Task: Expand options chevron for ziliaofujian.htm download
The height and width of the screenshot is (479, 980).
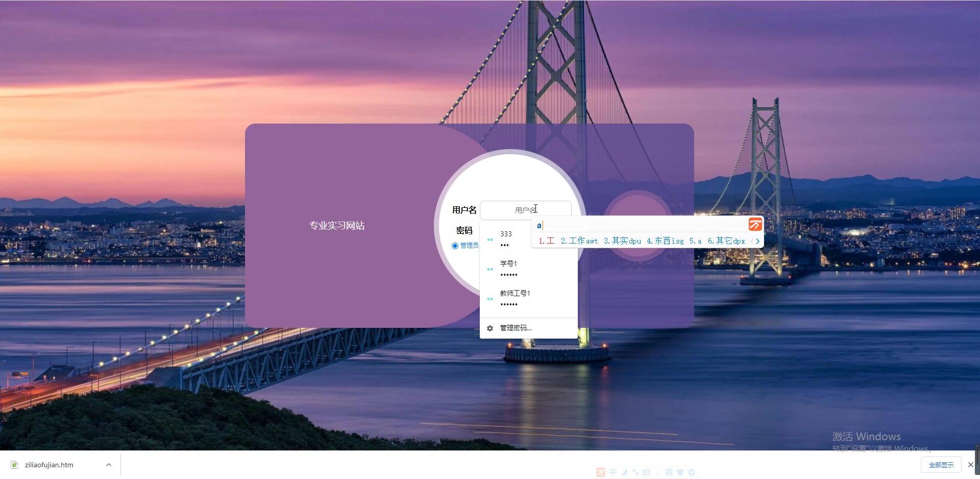Action: coord(109,465)
